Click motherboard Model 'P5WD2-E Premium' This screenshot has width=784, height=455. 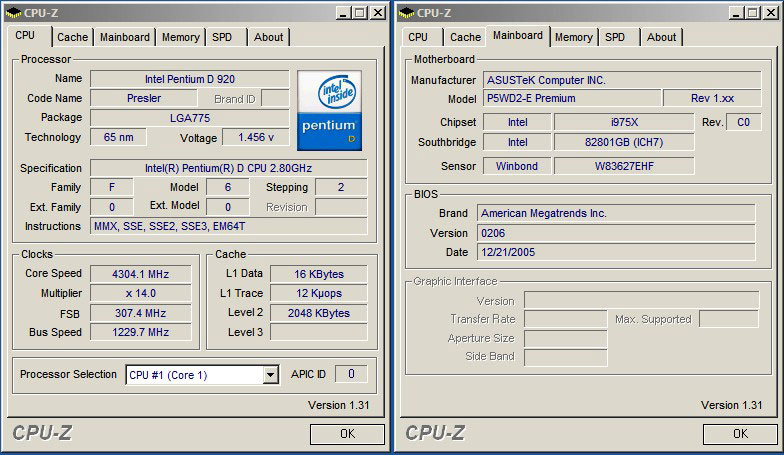point(572,98)
